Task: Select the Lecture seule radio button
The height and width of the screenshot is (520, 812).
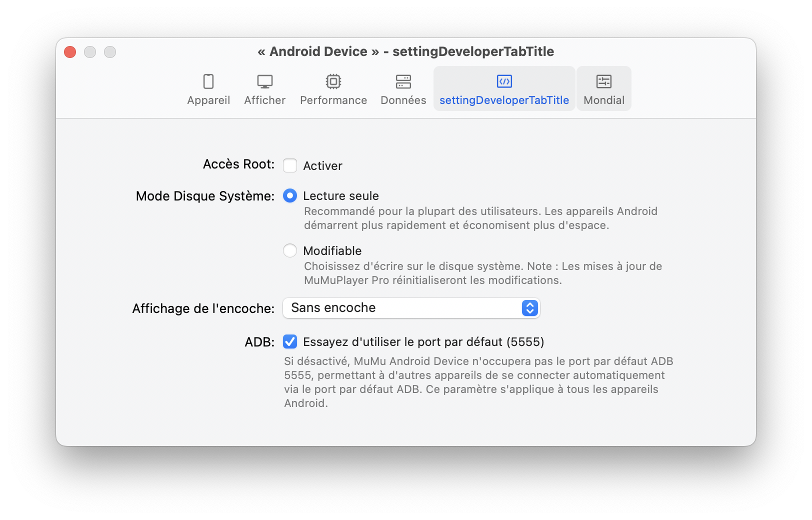Action: (x=290, y=196)
